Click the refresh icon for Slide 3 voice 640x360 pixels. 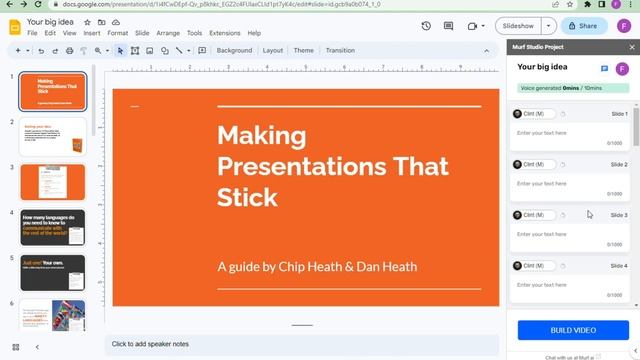[x=563, y=215]
